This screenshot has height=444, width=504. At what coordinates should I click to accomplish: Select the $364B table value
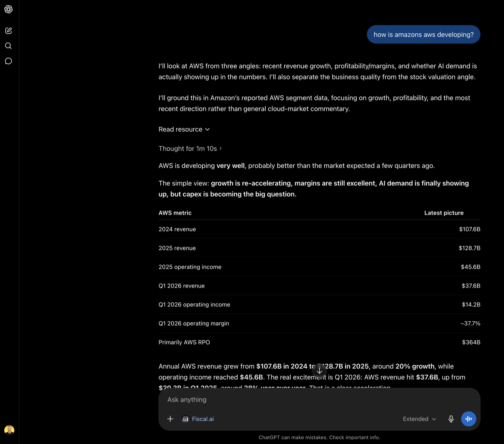471,342
